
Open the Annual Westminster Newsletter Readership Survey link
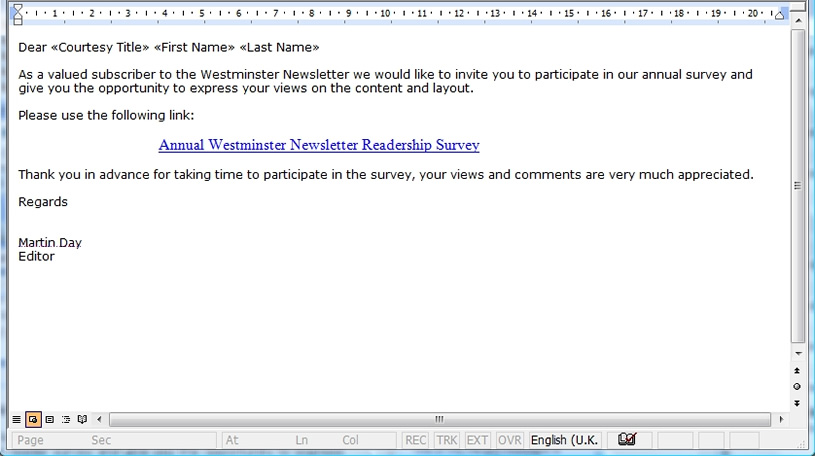point(319,145)
